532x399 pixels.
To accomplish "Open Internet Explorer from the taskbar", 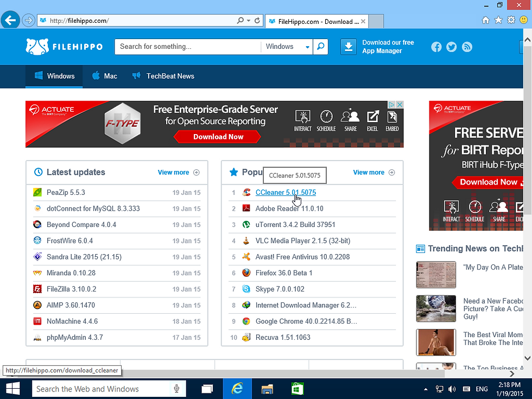I will pos(237,389).
